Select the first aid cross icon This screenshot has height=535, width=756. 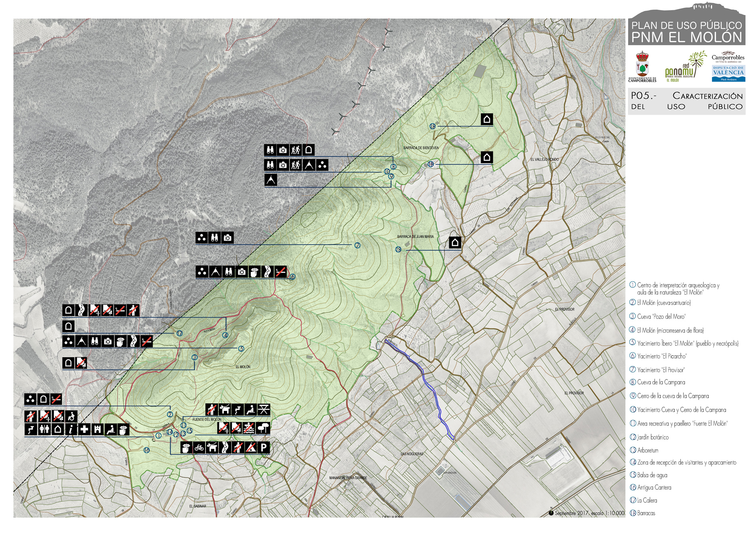84,429
